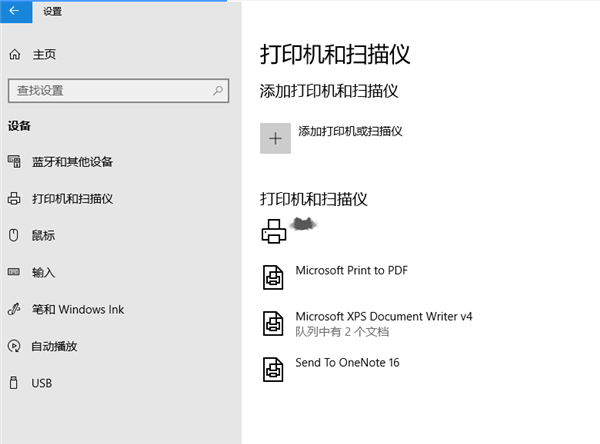Open the 鼠标 settings page
The height and width of the screenshot is (444, 600).
pos(43,236)
